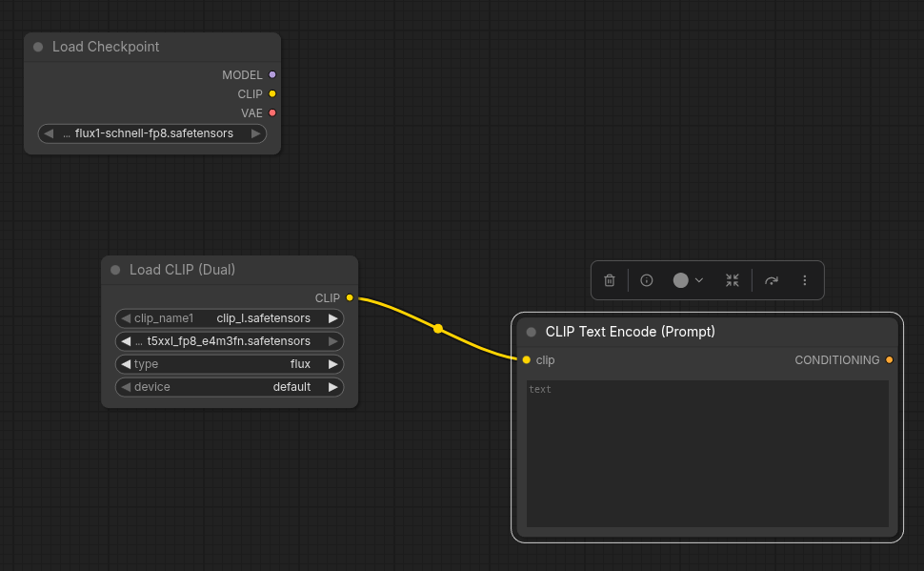Bypass the selected node with the curved arrow icon
This screenshot has width=924, height=571.
click(x=772, y=280)
